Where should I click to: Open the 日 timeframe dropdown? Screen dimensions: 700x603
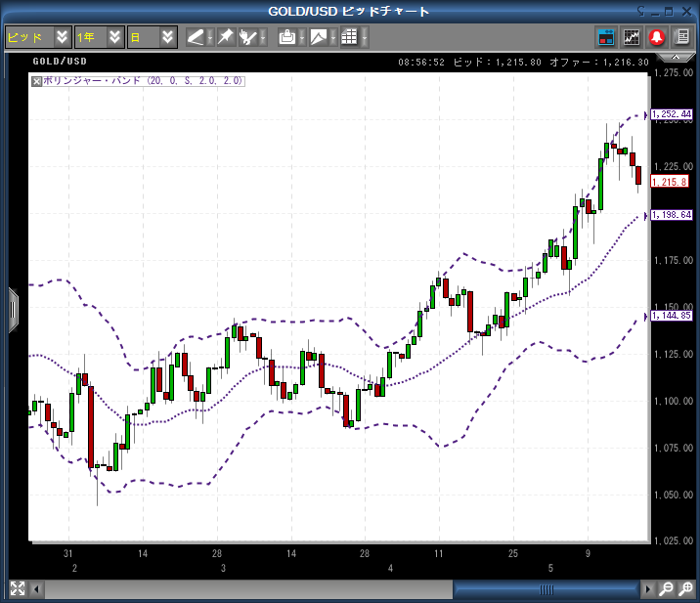pos(153,37)
